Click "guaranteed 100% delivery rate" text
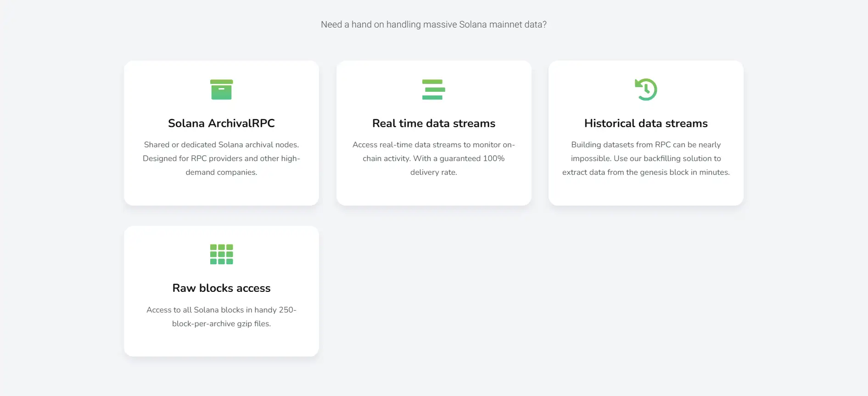Viewport: 868px width, 396px height. pos(472,159)
